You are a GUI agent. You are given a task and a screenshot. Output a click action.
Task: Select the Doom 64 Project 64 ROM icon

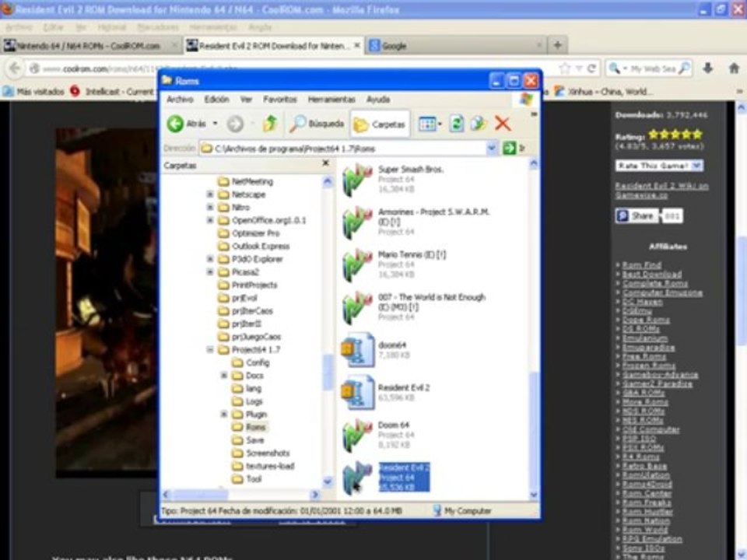click(x=357, y=436)
